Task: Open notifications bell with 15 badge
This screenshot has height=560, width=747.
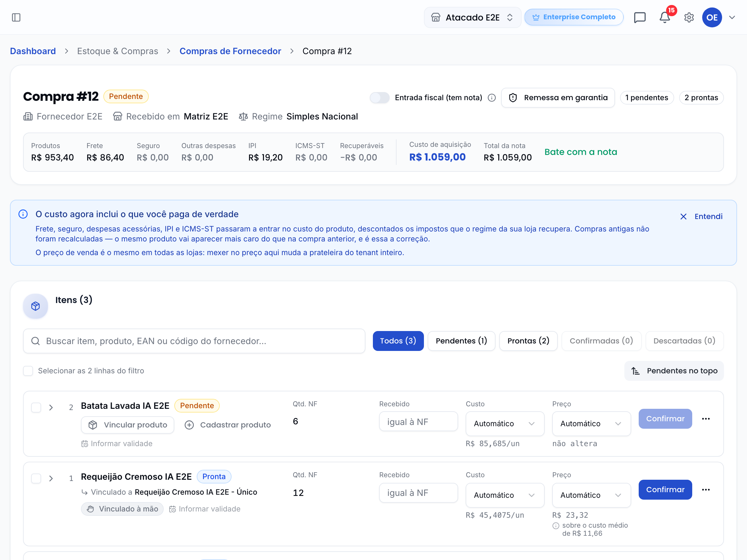Action: pyautogui.click(x=665, y=17)
